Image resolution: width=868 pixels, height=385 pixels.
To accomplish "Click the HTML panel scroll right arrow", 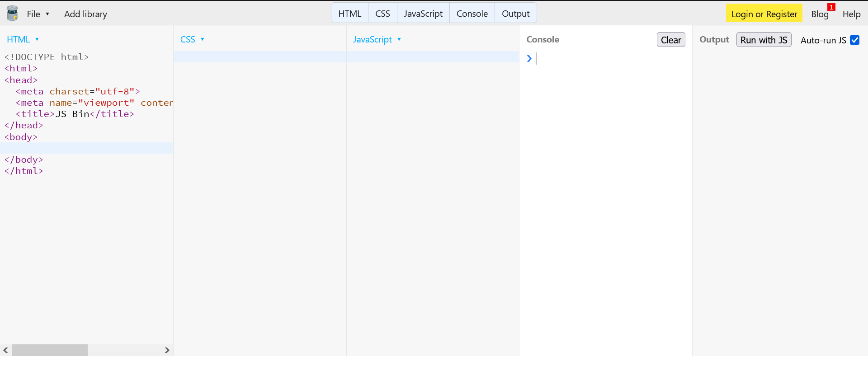I will [x=167, y=350].
